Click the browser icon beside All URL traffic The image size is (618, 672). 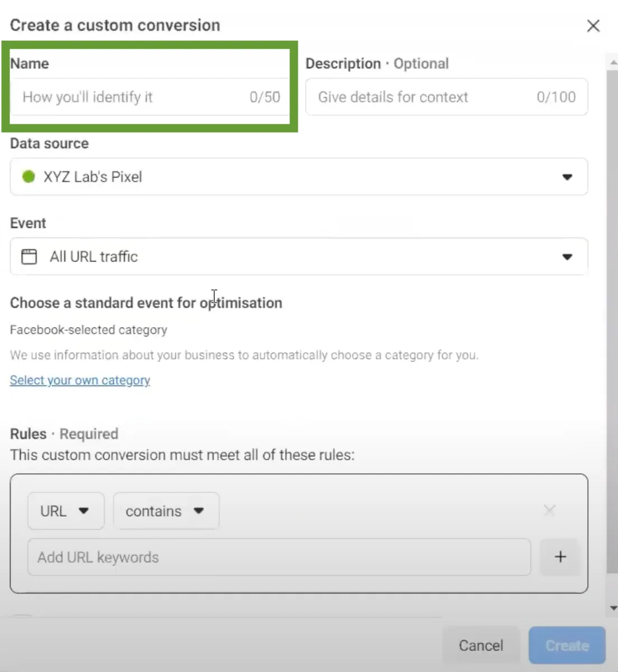pos(29,256)
